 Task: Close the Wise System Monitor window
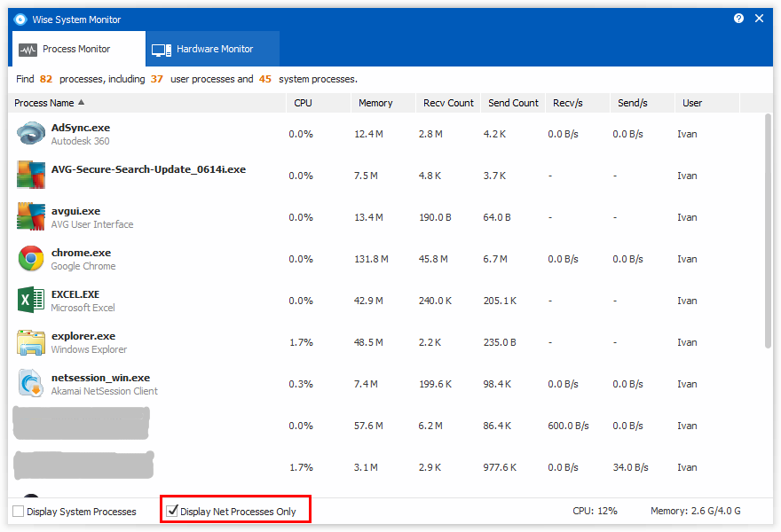point(759,19)
